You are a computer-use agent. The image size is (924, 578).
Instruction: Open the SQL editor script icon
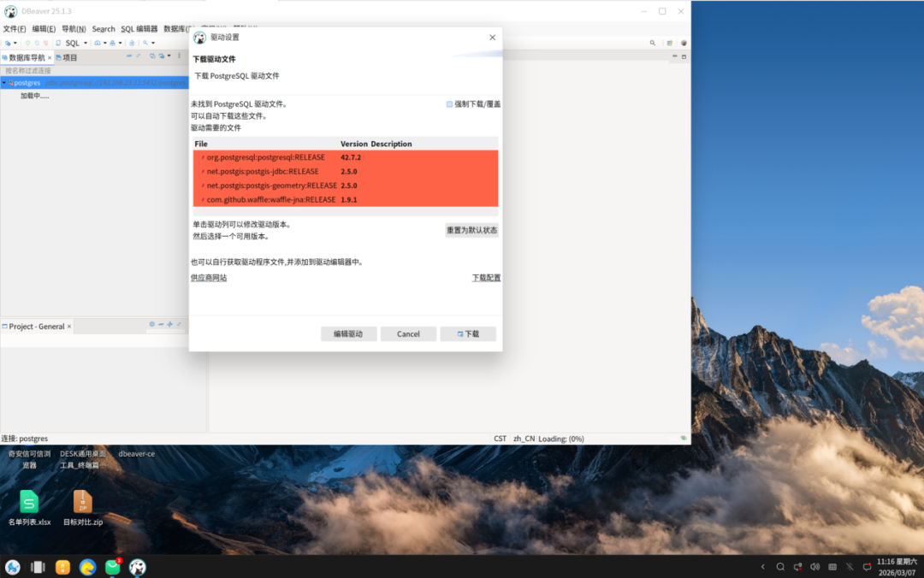pyautogui.click(x=58, y=43)
